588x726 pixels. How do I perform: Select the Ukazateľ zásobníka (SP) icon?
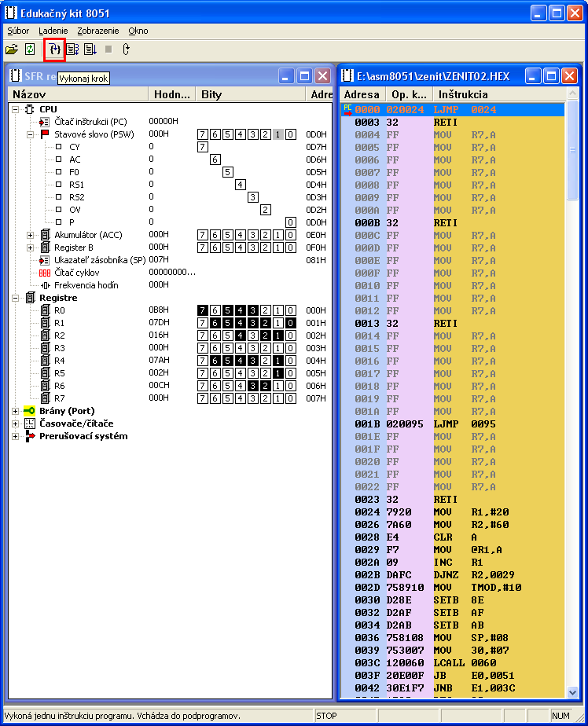point(45,260)
